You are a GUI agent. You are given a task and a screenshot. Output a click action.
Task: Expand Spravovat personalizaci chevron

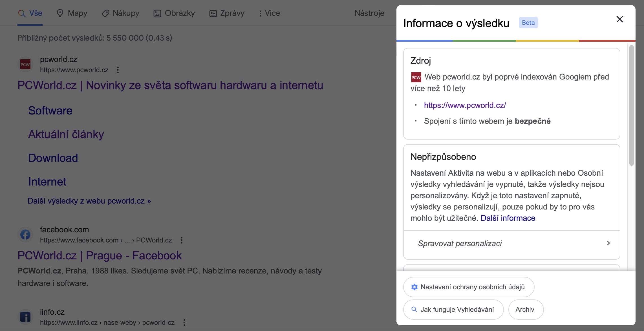click(608, 243)
